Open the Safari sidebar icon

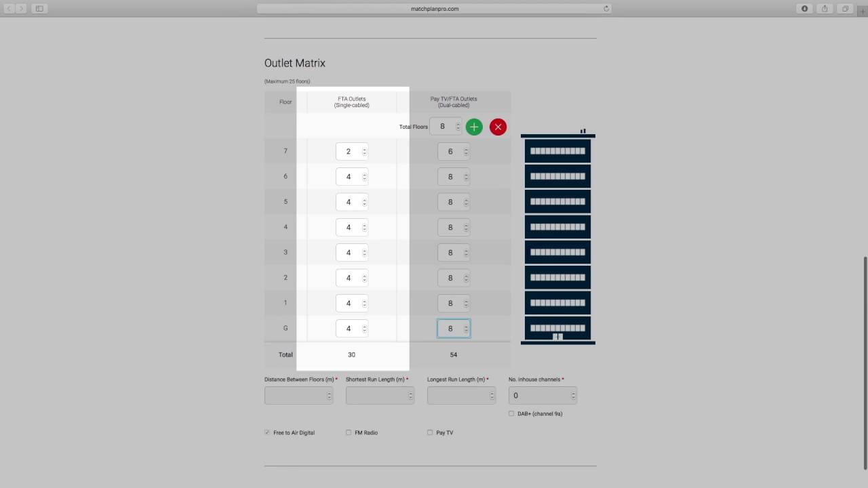pos(39,8)
